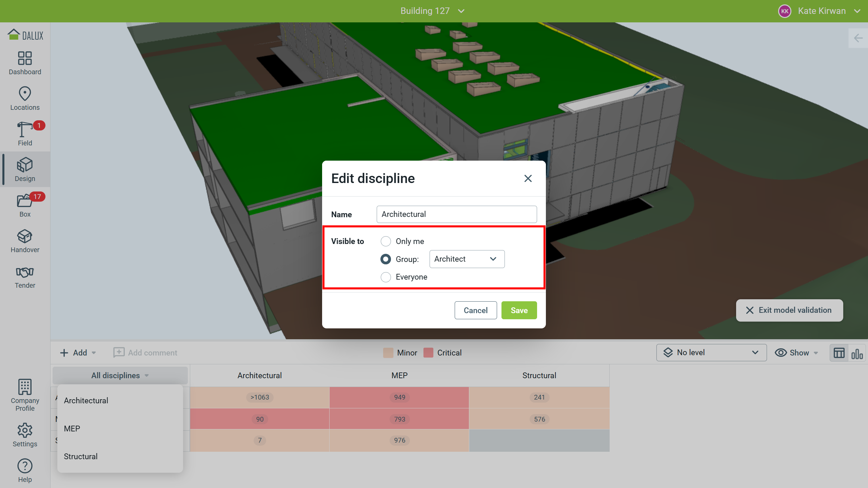
Task: Go to Dashboard in sidebar
Action: point(25,63)
